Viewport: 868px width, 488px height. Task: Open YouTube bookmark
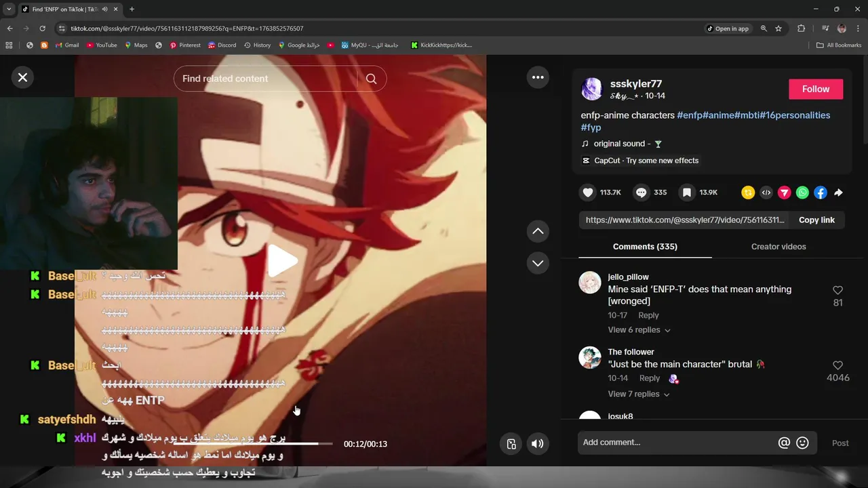pos(102,45)
